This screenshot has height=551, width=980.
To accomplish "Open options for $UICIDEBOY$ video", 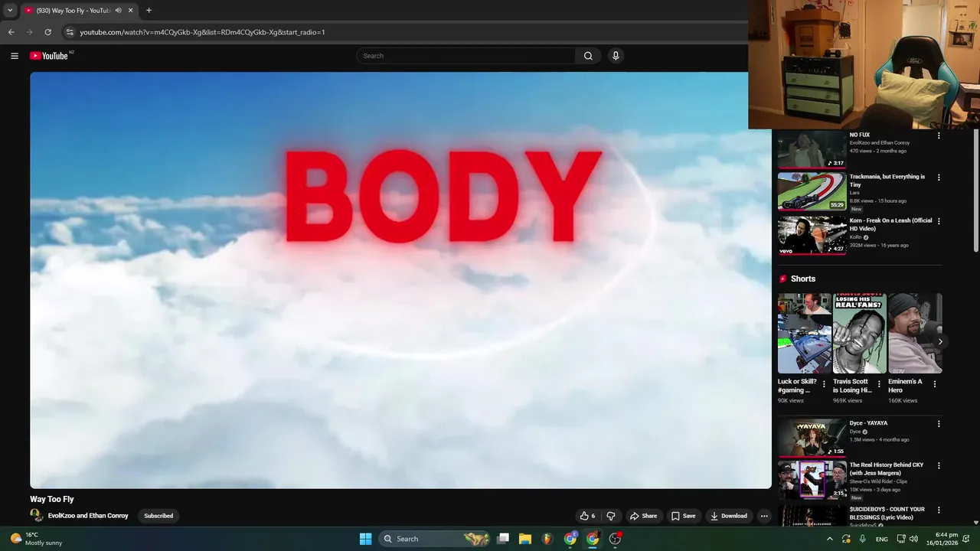I will pos(939,510).
